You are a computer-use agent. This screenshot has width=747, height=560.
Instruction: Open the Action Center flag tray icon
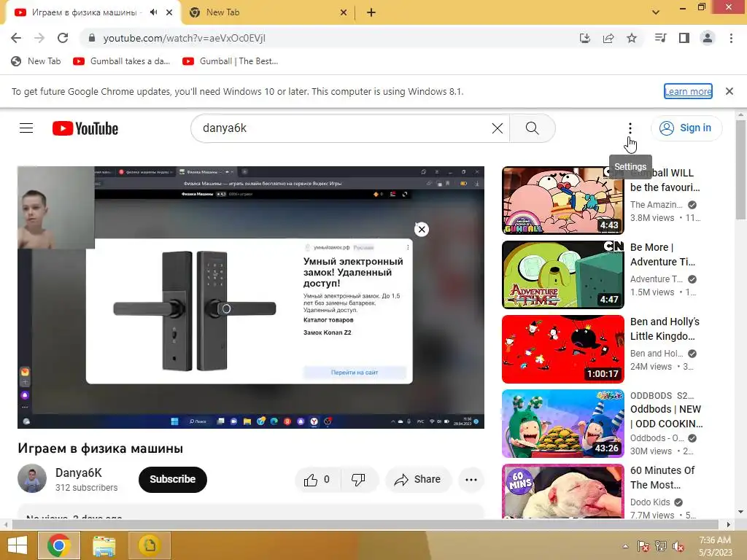643,546
